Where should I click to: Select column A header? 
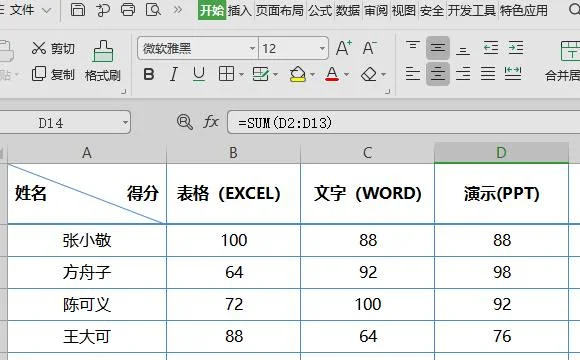tap(87, 152)
